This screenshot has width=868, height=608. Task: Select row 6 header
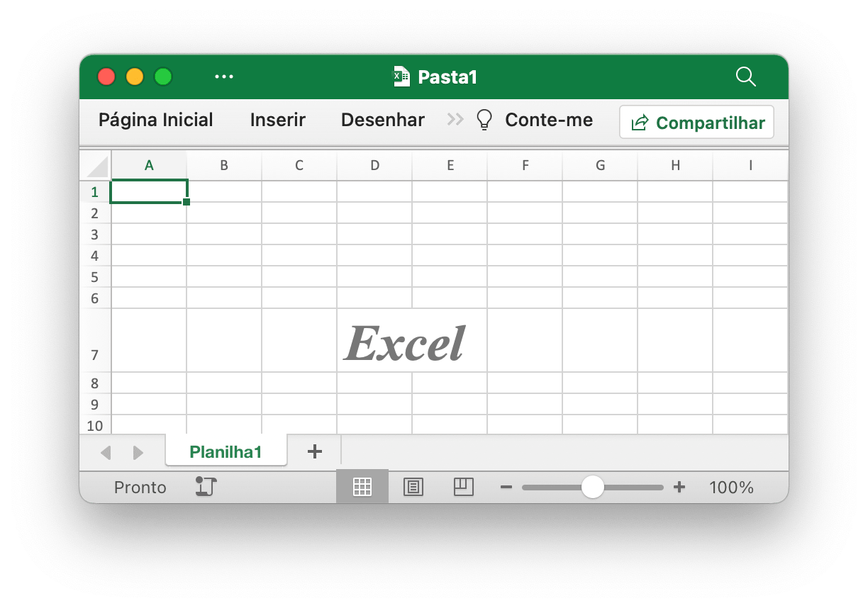[95, 298]
